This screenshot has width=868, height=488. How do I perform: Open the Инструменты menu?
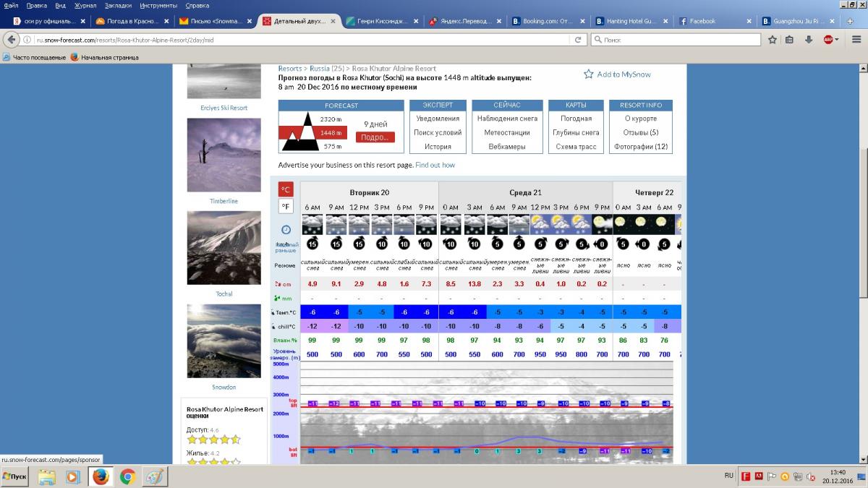tap(159, 5)
